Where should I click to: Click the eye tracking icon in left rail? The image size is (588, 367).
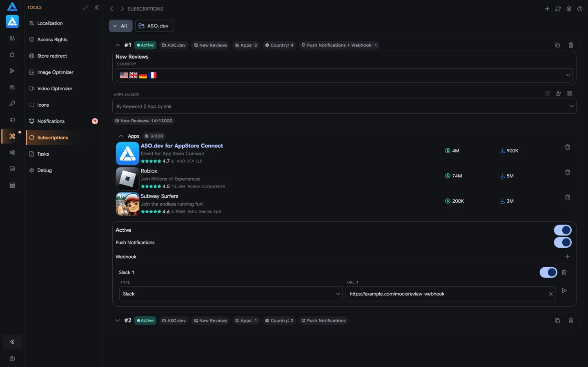pyautogui.click(x=12, y=87)
